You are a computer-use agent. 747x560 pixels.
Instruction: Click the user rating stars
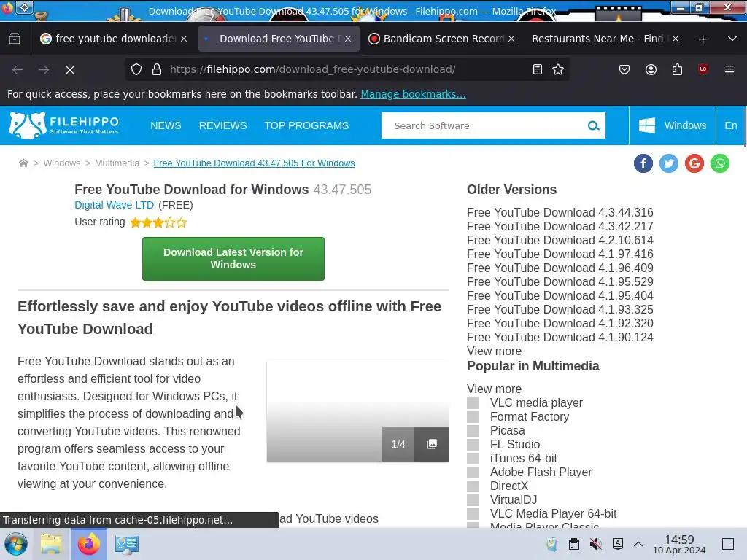coord(158,222)
